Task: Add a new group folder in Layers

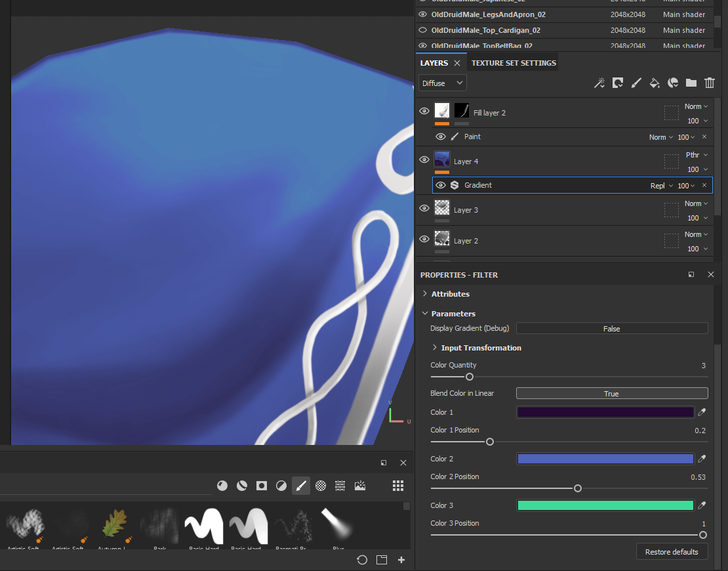Action: [691, 83]
